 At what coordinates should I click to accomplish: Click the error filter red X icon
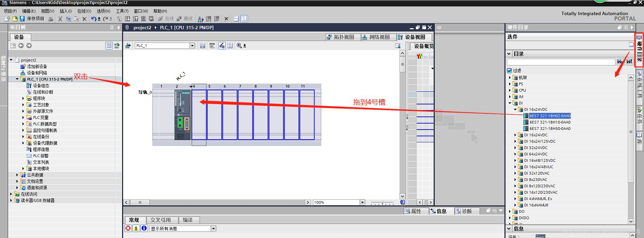pyautogui.click(x=128, y=228)
